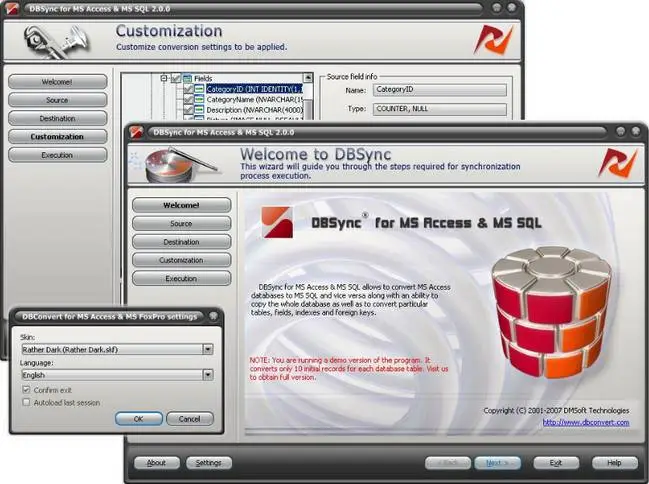
Task: Cancel the settings dialog
Action: coord(190,419)
